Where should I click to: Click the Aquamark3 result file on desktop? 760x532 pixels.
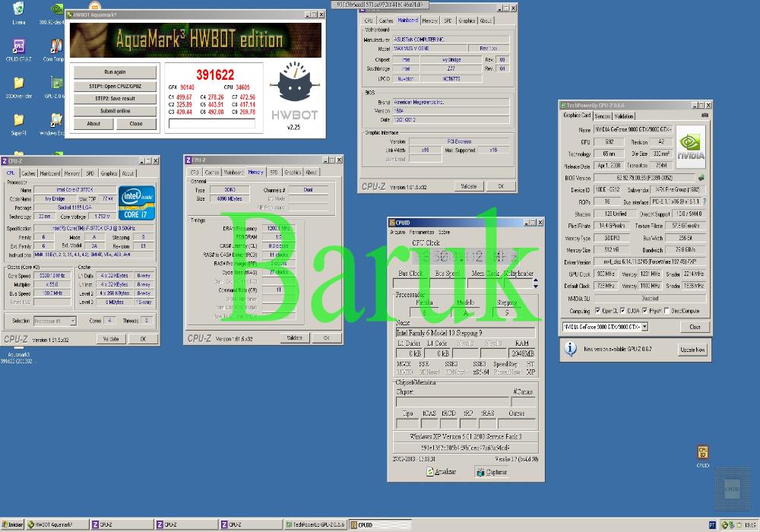click(x=18, y=357)
